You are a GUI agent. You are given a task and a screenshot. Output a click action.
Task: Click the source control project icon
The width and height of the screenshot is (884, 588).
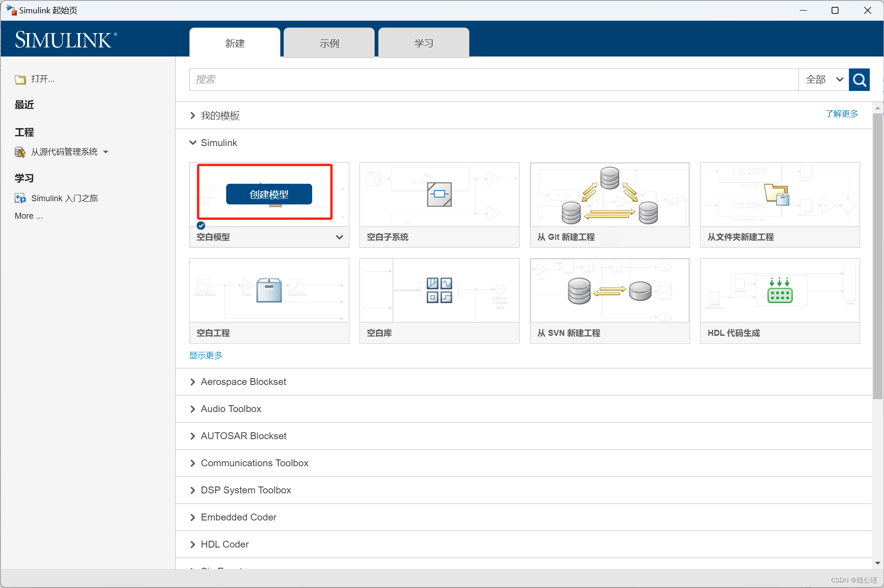20,152
